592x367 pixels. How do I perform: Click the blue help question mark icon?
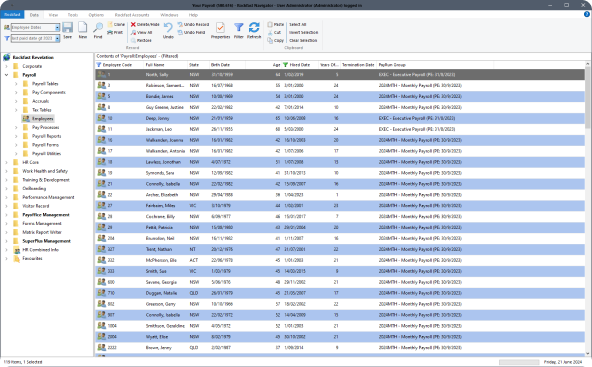point(587,14)
